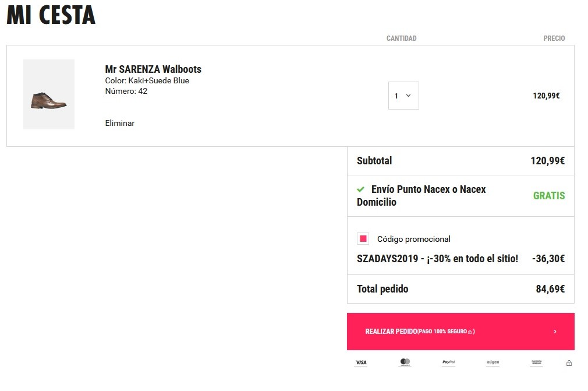Click the green shipping checkmark icon
The width and height of the screenshot is (588, 391).
361,189
